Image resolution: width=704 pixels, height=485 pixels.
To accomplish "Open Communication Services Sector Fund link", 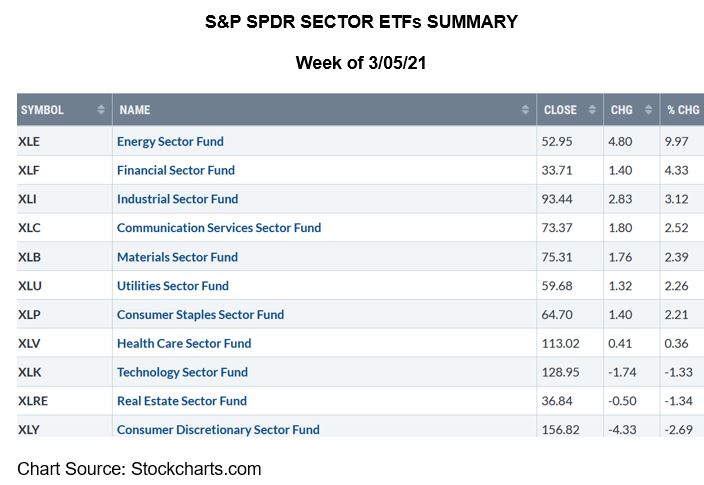I will tap(219, 228).
